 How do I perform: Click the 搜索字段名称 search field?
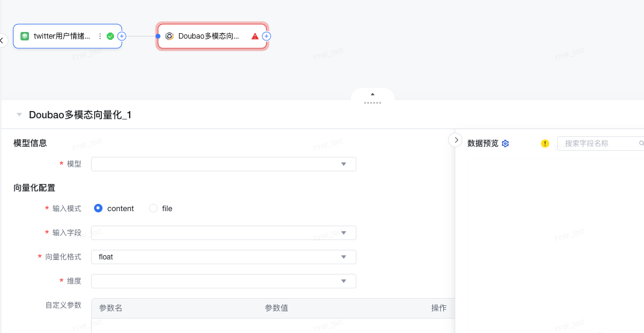(600, 144)
